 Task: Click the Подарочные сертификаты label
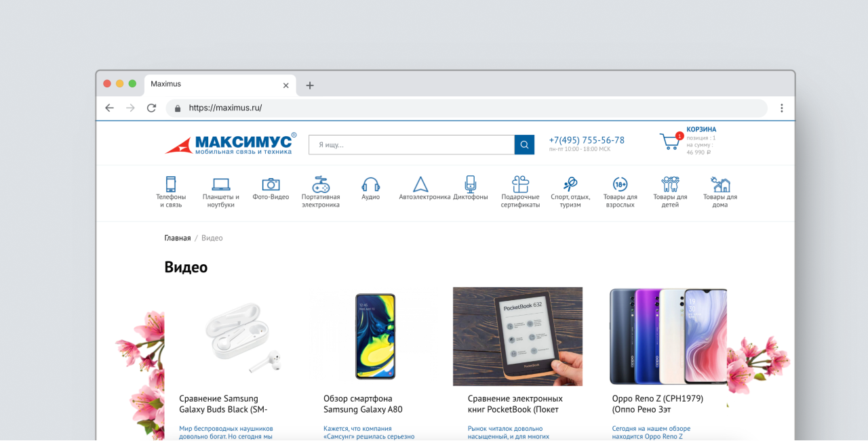520,201
